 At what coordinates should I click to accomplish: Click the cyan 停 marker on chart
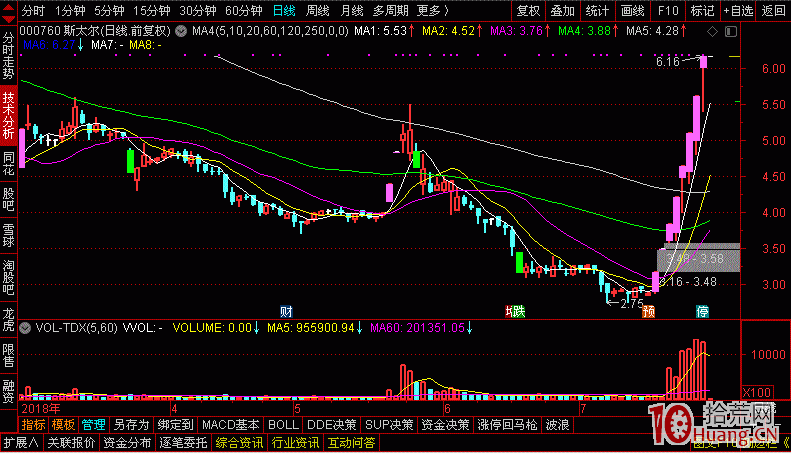pos(702,311)
